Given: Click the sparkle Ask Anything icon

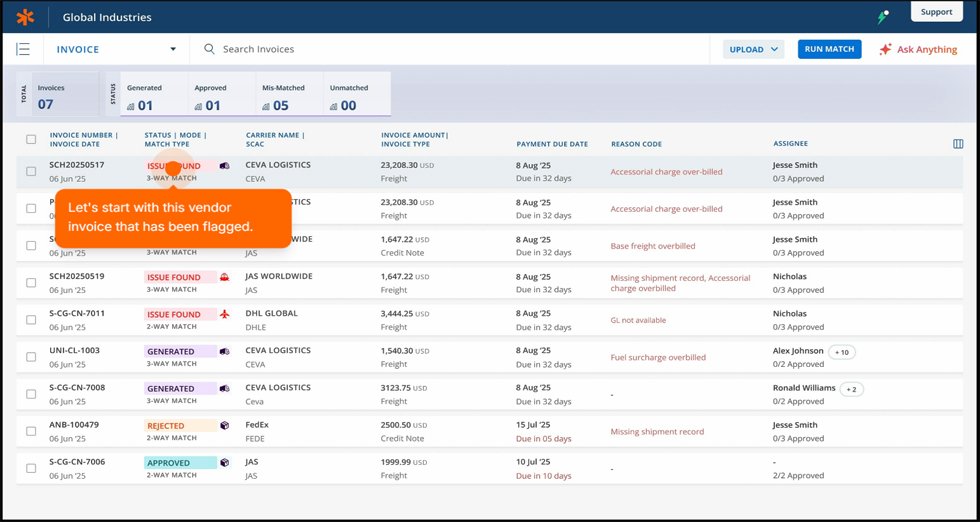Looking at the screenshot, I should [x=885, y=49].
